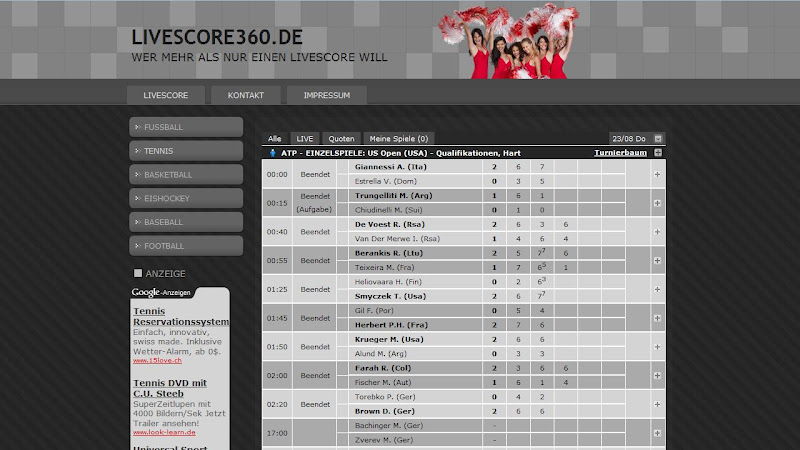Switch to the LIVE matches tab
Screen dimensions: 800x450
[x=305, y=139]
